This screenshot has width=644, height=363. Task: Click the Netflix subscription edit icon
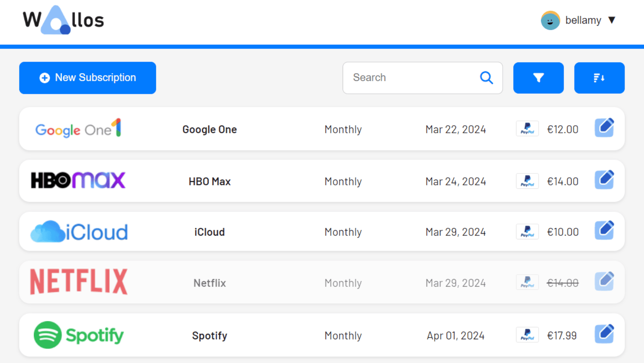(x=604, y=281)
